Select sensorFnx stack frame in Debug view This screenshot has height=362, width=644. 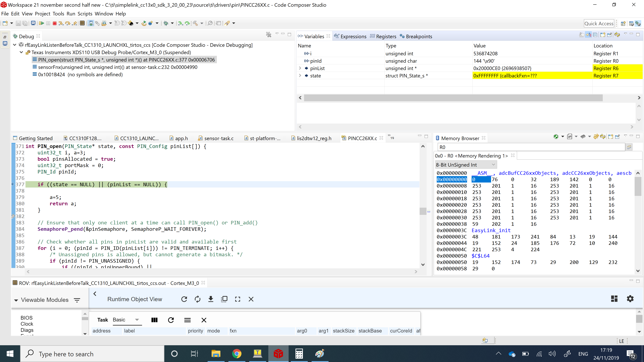click(118, 67)
